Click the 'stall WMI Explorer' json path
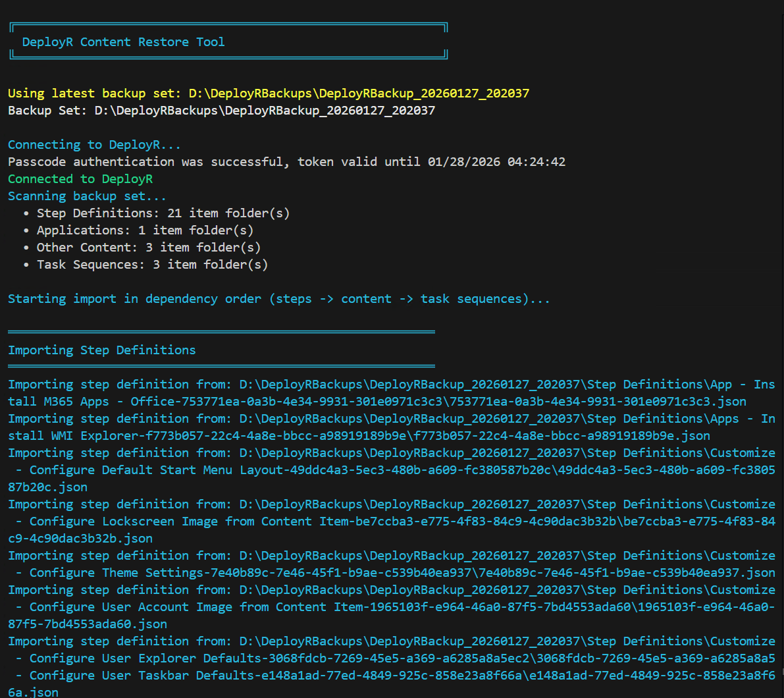Screen dimensions: 784x698 (x=359, y=436)
